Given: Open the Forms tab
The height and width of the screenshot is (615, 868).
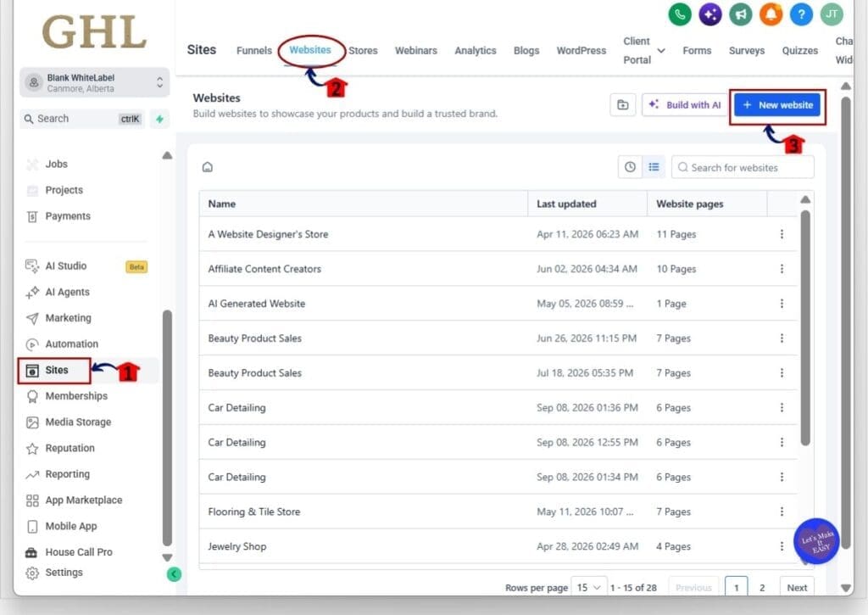Looking at the screenshot, I should coord(697,50).
